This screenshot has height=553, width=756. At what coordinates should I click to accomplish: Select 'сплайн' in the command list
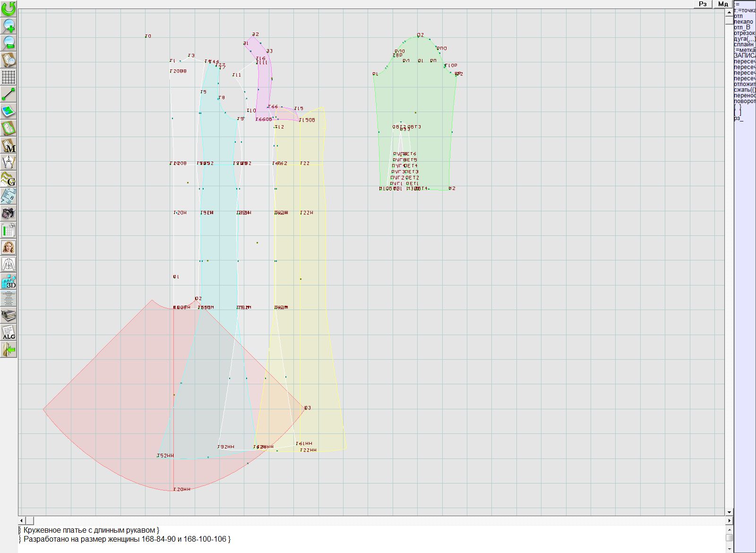(x=744, y=44)
